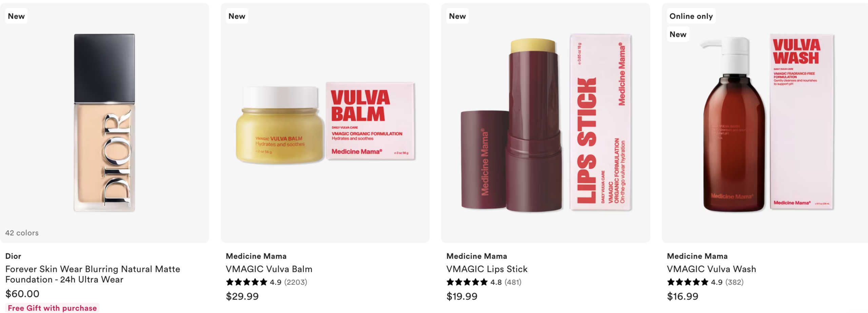868x313 pixels.
Task: Open the VMAGIC Vulva Balm product link
Action: click(269, 269)
